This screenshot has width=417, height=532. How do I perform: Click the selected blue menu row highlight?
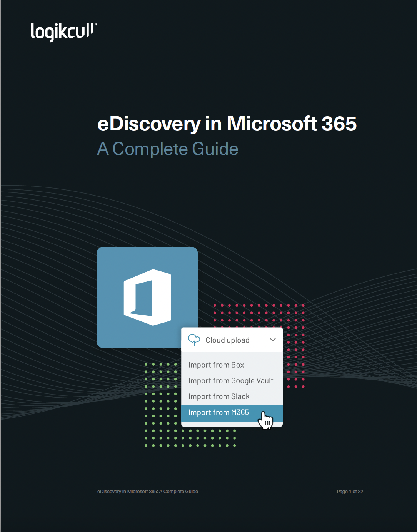pyautogui.click(x=232, y=412)
